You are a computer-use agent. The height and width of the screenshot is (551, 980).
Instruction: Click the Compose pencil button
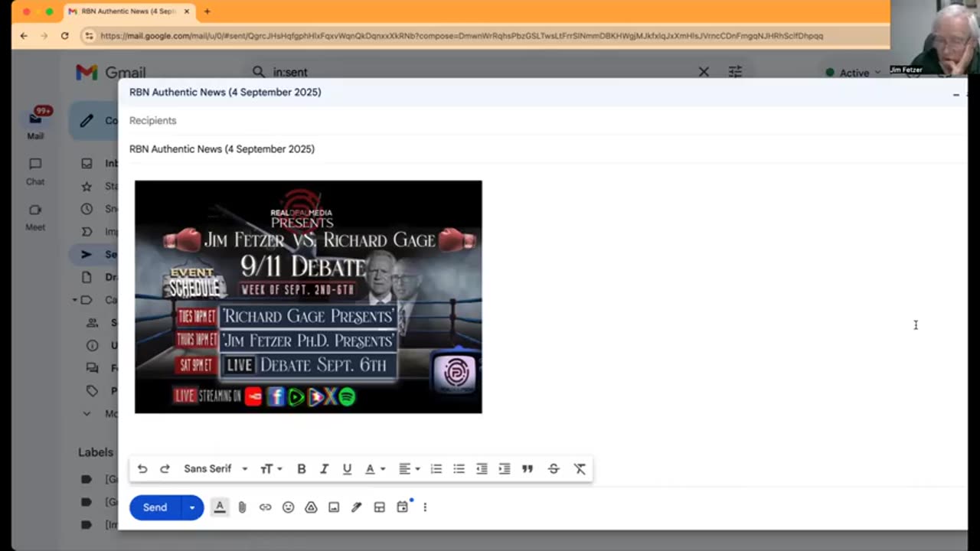[x=95, y=121]
